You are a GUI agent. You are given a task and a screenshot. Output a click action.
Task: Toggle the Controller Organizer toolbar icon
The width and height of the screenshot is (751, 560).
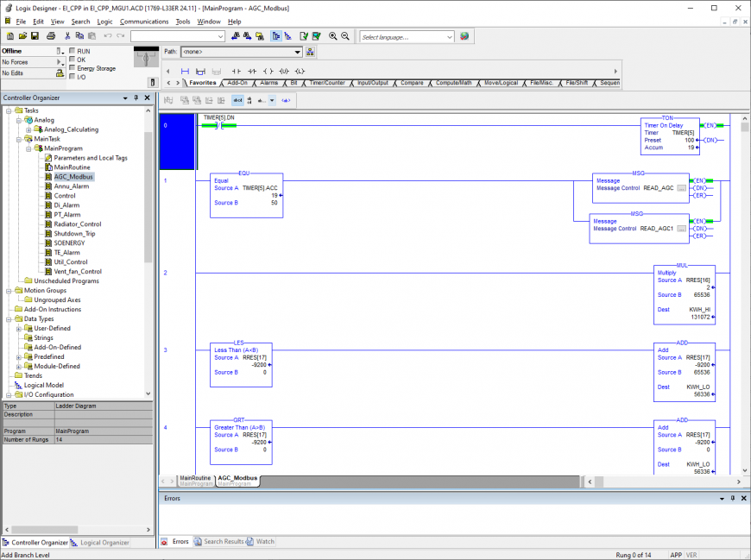tap(276, 36)
